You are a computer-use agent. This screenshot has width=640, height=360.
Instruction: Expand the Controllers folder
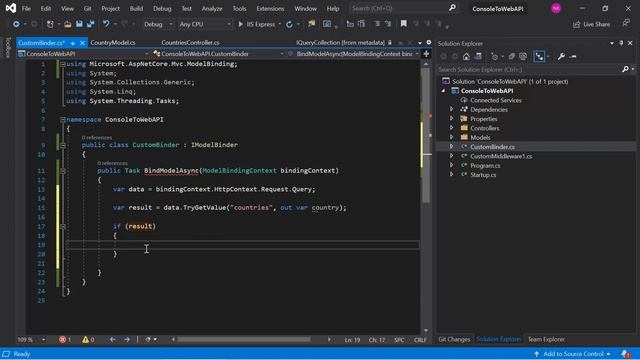click(451, 128)
